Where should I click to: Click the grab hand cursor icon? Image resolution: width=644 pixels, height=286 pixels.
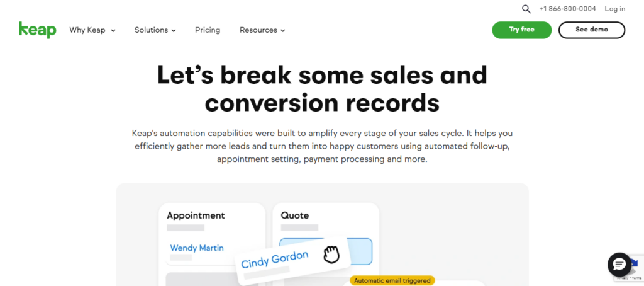click(x=331, y=255)
